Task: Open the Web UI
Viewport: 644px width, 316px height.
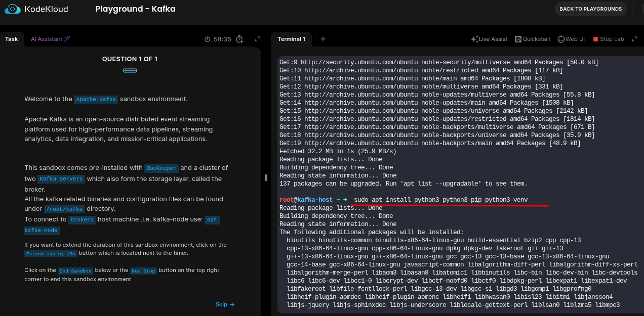Action: coord(571,39)
